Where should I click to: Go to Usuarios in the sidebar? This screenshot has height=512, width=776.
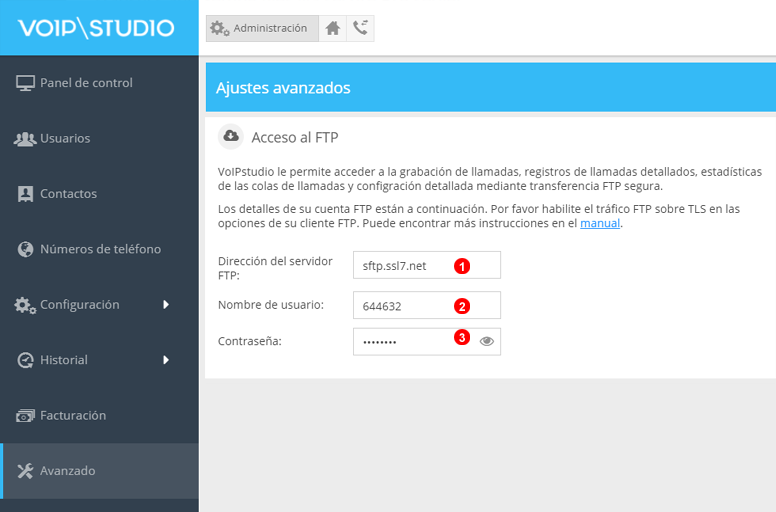point(65,138)
